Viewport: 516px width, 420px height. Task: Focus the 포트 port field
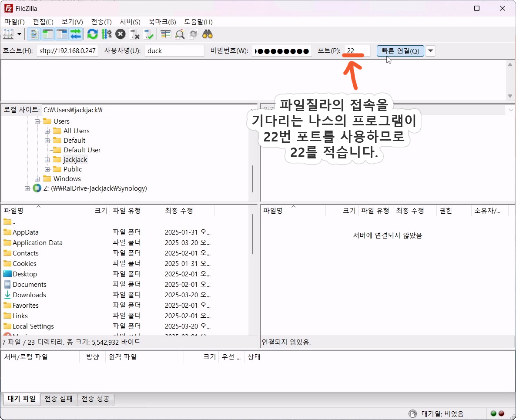point(357,50)
